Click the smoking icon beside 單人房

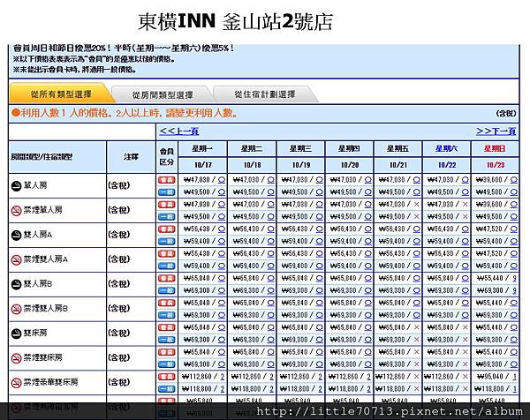click(16, 185)
